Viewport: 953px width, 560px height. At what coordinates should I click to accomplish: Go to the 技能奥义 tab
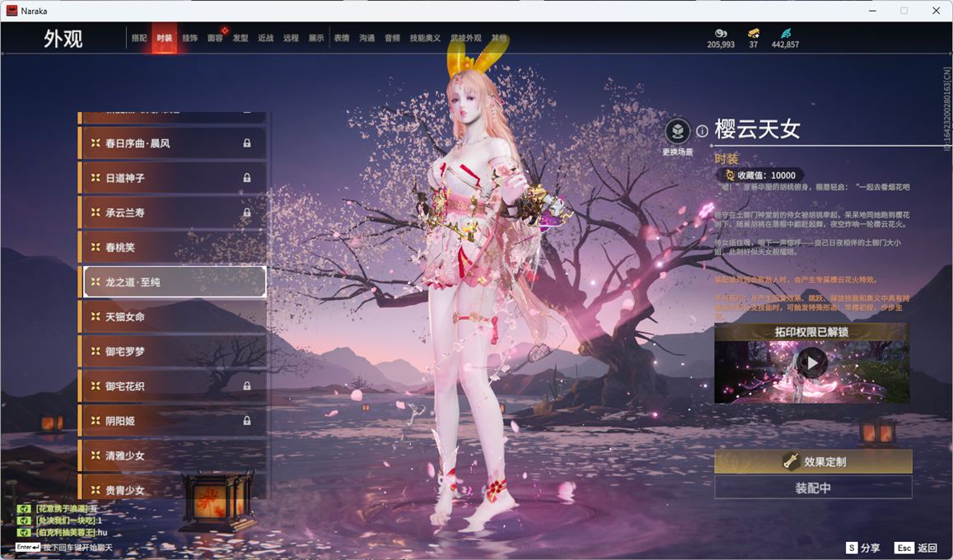coord(425,39)
